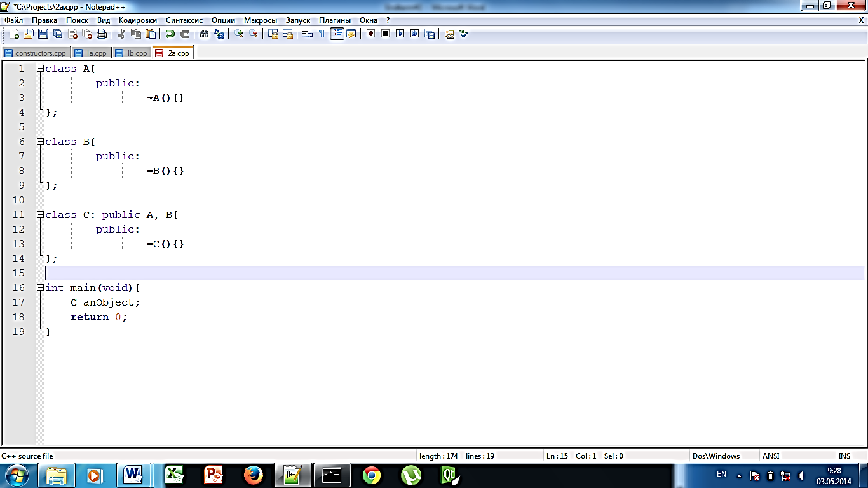Stop macro recording with the stop icon
The height and width of the screenshot is (488, 868).
(x=385, y=34)
